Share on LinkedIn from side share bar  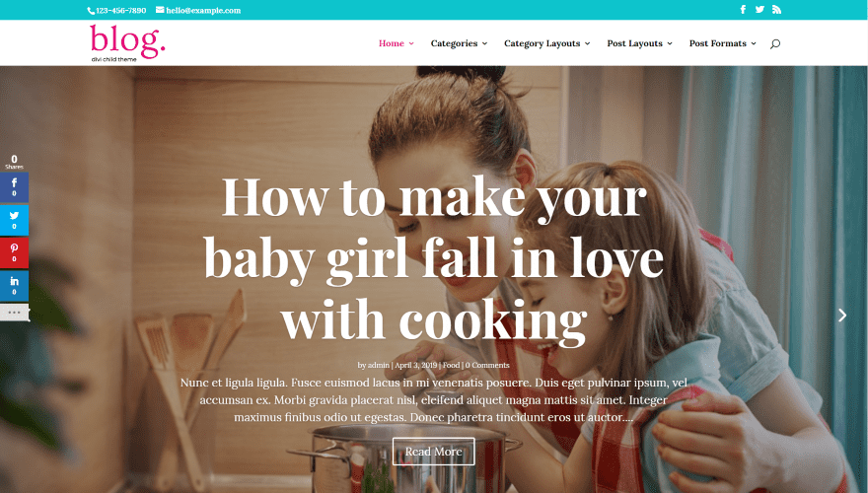(14, 286)
